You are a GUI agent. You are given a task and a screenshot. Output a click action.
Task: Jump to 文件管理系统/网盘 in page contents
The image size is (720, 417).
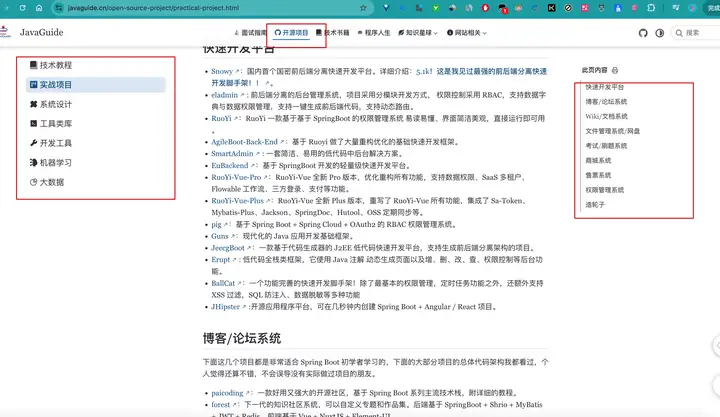612,131
